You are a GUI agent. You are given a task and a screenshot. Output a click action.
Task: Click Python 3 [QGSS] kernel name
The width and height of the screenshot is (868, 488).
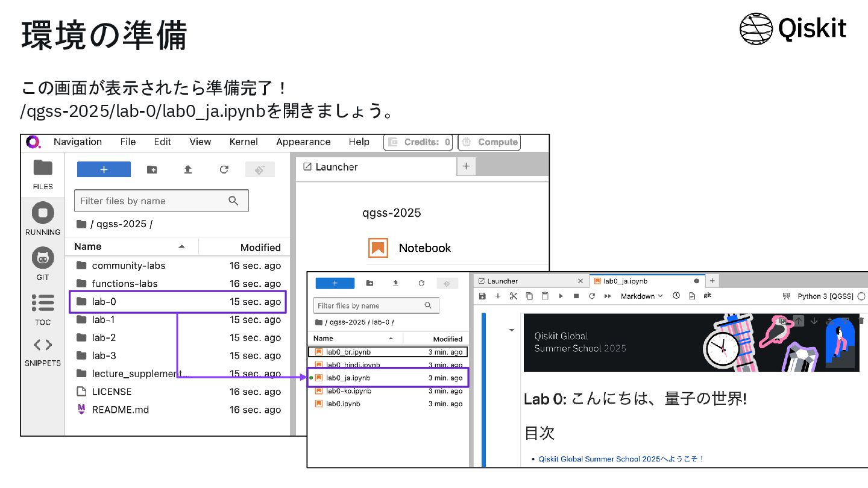click(x=825, y=296)
